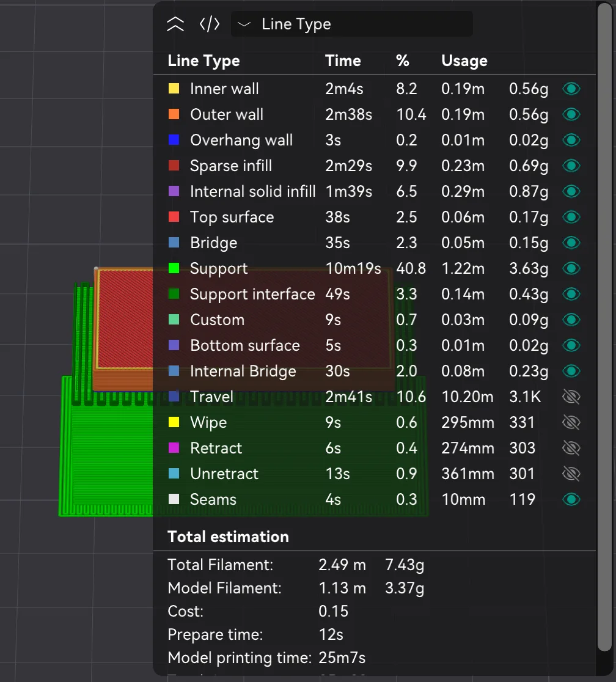Click the Top surface red swatch
Screen dimensions: 616x682
point(174,217)
